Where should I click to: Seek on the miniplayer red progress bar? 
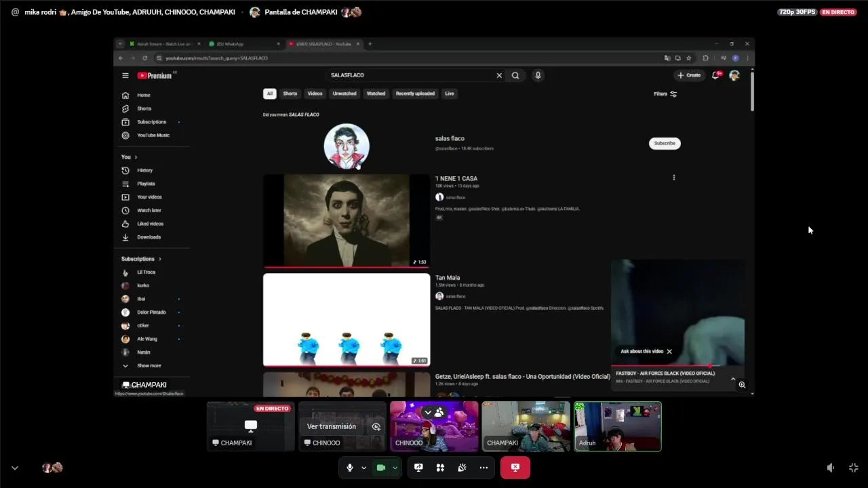[677, 366]
